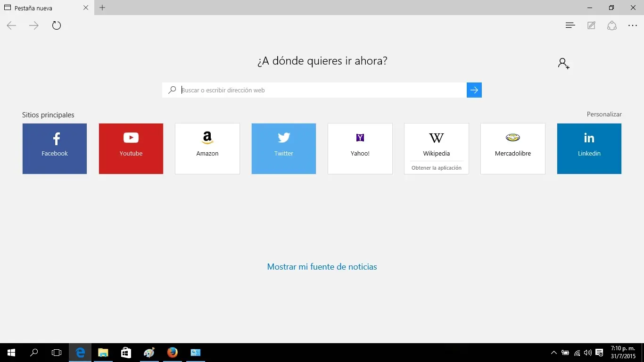Submit the search with the blue arrow button
Viewport: 644px width, 362px height.
[474, 90]
